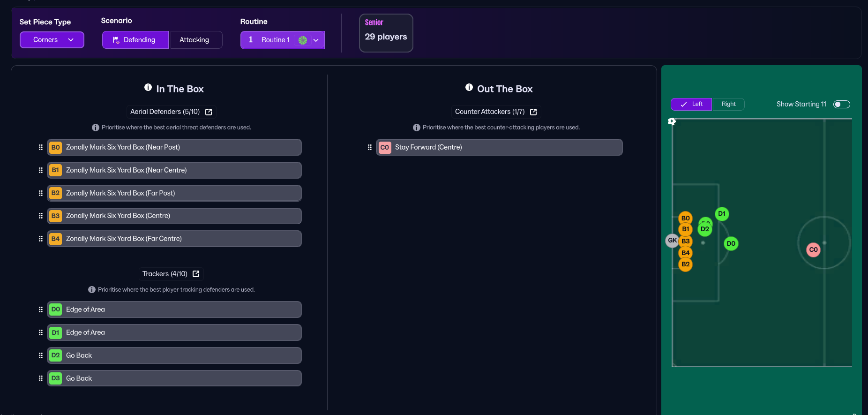Select Zonally Mark Six Yard Box (Far Post)
Viewport: 868px width, 415px height.
(x=174, y=193)
